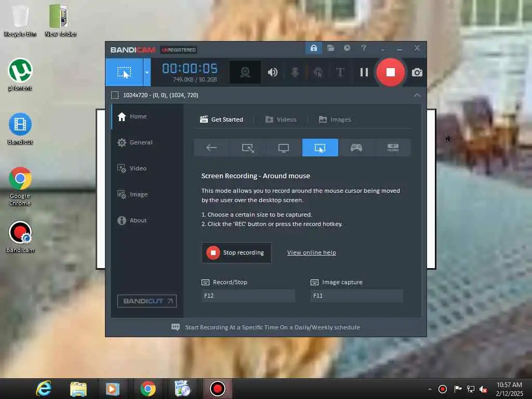Click the UNREGISTERED label

click(x=179, y=50)
